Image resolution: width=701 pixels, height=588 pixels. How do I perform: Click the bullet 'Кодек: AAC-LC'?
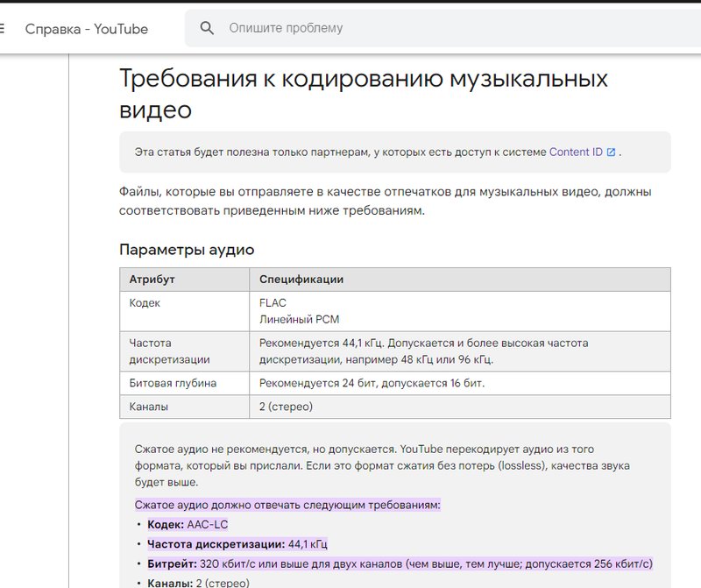point(188,525)
